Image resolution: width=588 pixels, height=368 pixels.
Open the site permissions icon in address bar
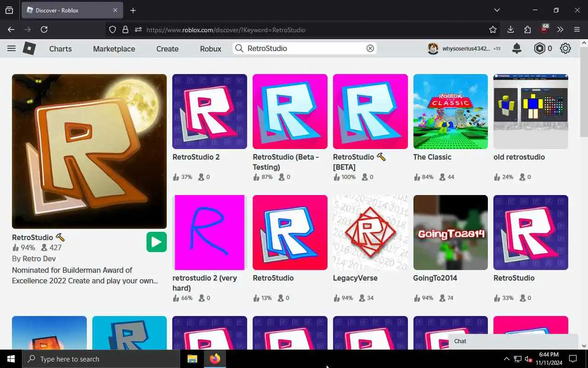pyautogui.click(x=138, y=29)
